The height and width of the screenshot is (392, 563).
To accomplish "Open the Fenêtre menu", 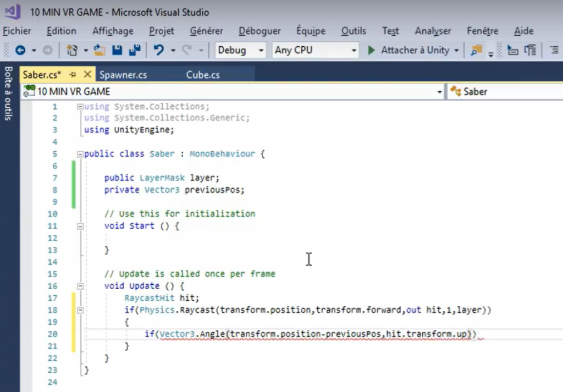I will [483, 31].
